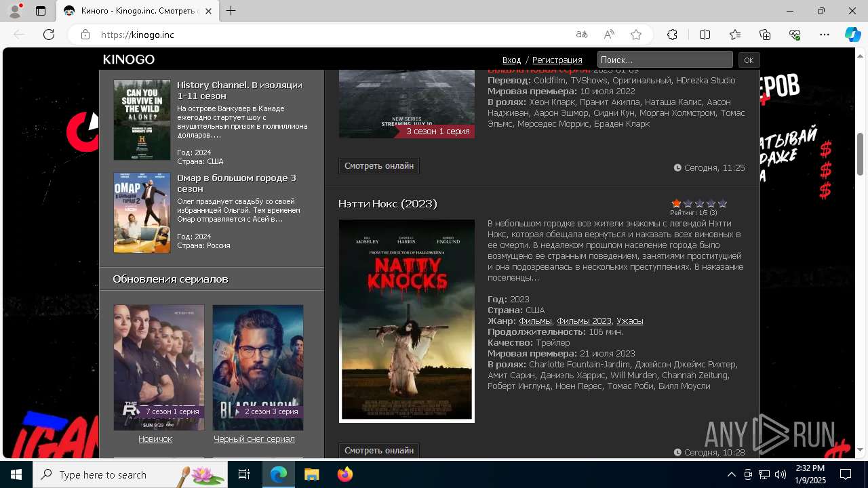This screenshot has width=868, height=488.
Task: Open a new tab with plus button
Action: pos(231,11)
